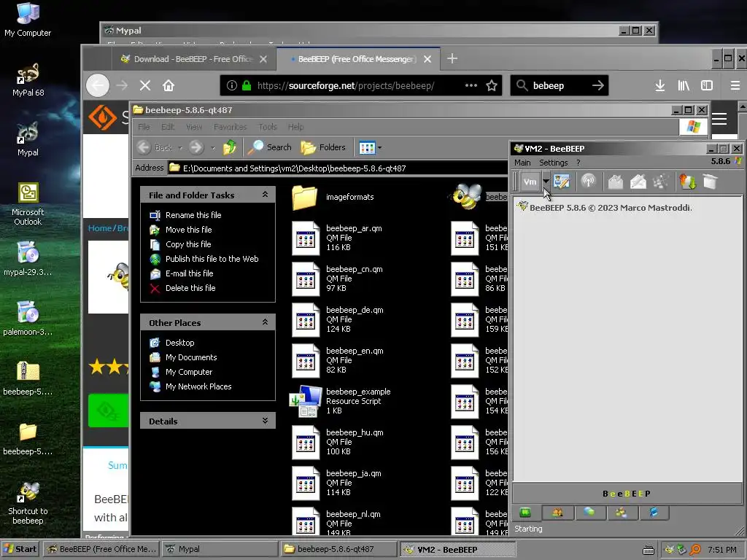Viewport: 747px width, 560px height.
Task: Click the Back button in Explorer toolbar
Action: (154, 147)
